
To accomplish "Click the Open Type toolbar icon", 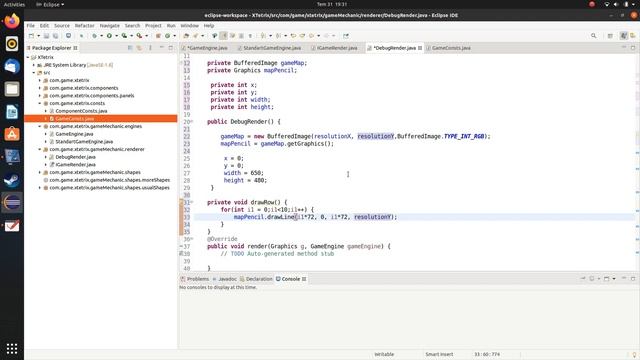I will pos(186,36).
